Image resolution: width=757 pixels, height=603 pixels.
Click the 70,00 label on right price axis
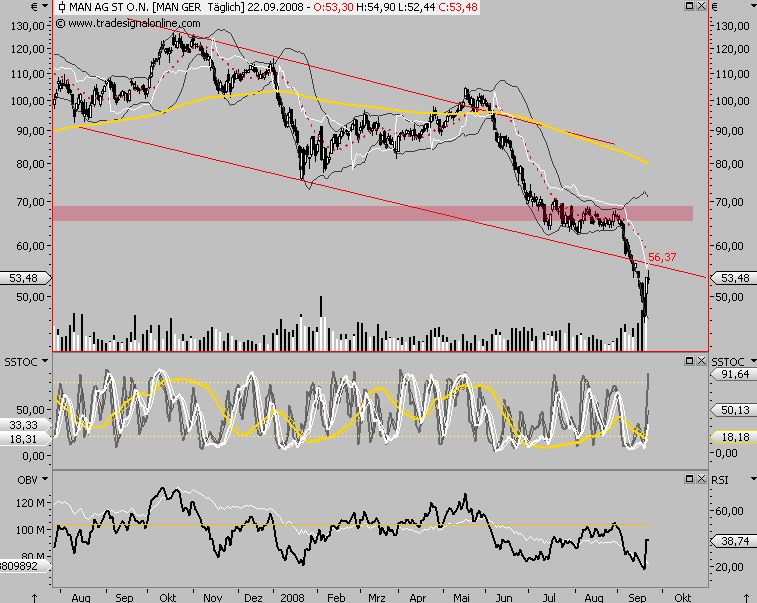click(x=729, y=202)
